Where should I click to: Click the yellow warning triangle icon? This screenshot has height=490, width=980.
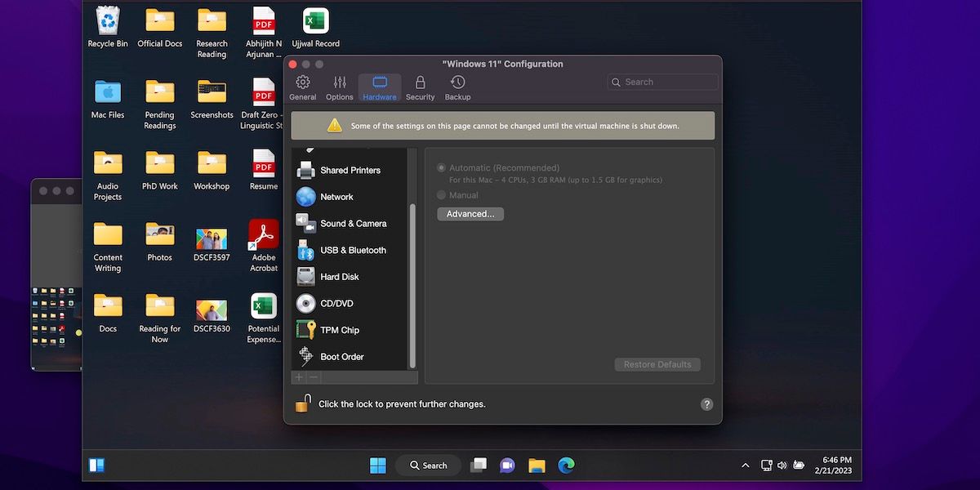[x=335, y=126]
